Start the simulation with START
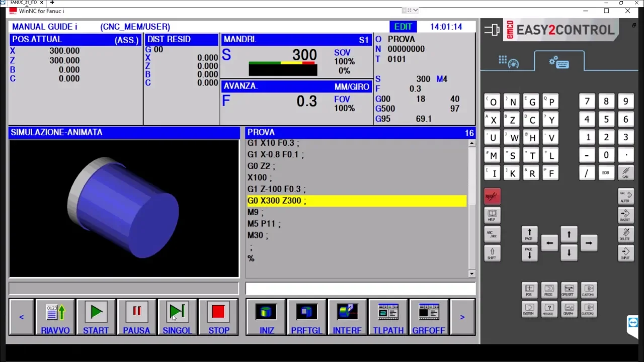The image size is (644, 362). 96,317
